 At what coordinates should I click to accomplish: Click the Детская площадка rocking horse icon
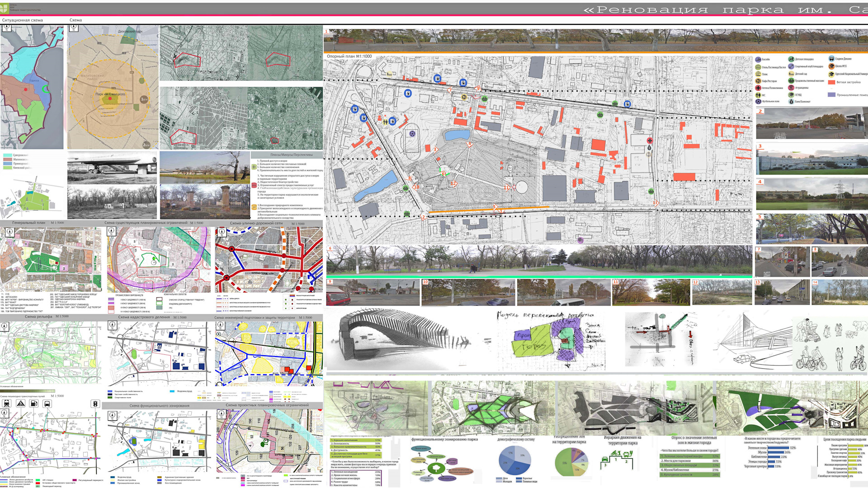pyautogui.click(x=791, y=59)
